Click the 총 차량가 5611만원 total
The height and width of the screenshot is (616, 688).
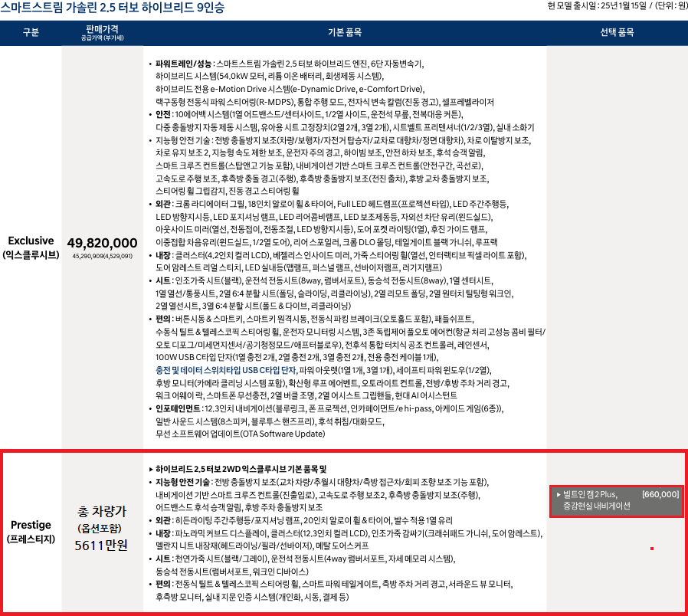(x=102, y=527)
